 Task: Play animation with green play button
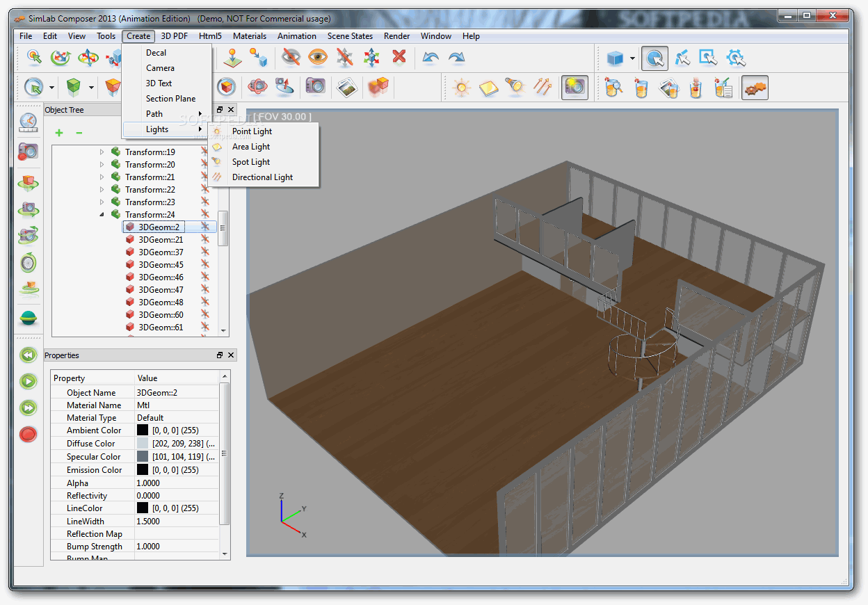[x=28, y=381]
